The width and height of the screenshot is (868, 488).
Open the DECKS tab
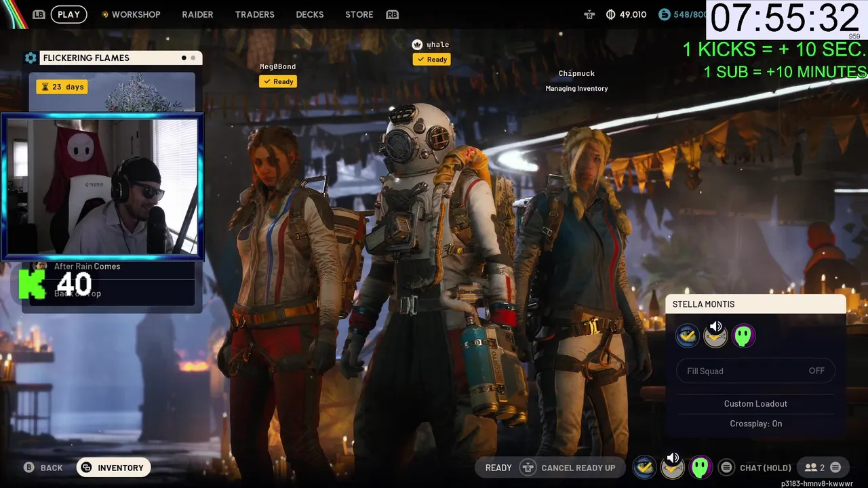[310, 14]
